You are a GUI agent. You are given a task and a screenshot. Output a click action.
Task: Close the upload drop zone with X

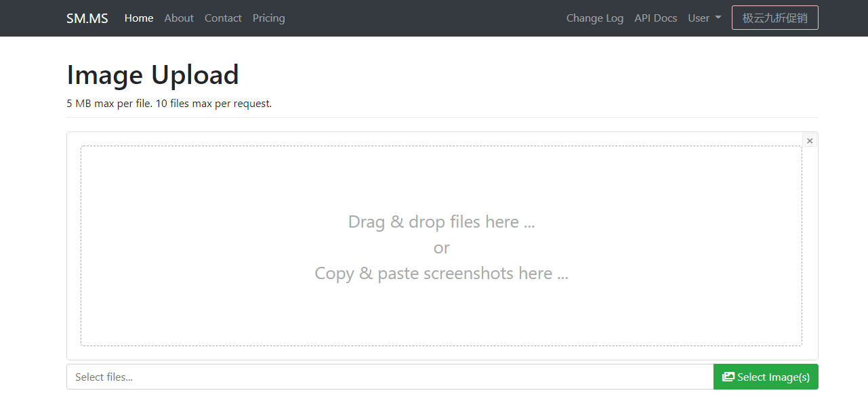coord(810,140)
